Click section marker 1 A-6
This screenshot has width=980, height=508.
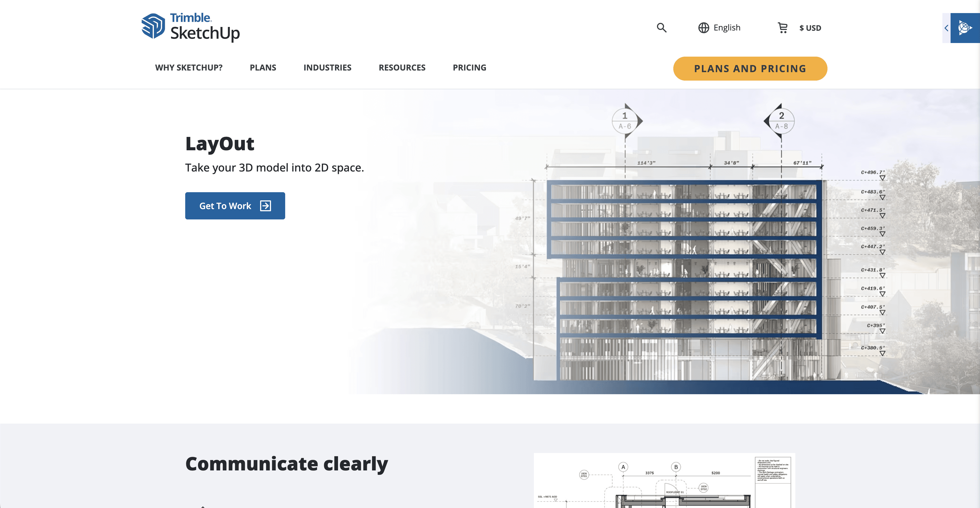625,121
